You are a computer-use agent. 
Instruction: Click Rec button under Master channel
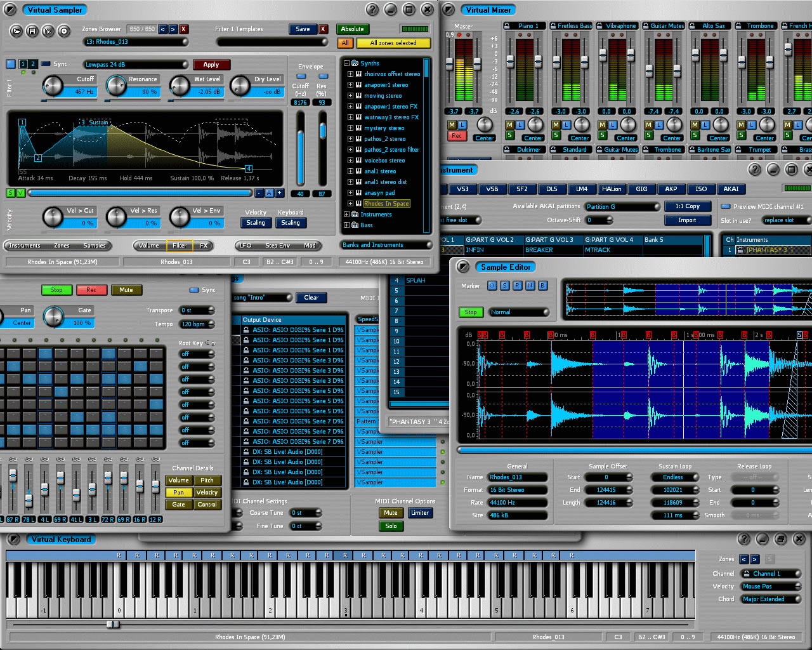[x=456, y=136]
